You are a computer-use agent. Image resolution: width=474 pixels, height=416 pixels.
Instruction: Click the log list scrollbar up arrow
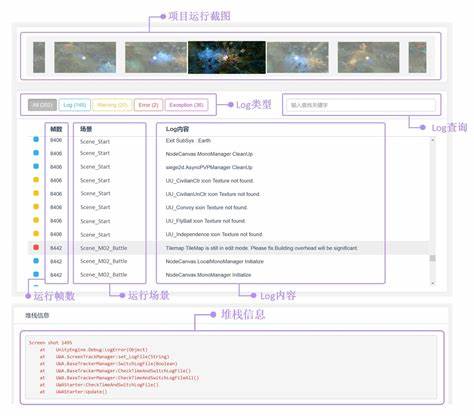click(x=433, y=140)
